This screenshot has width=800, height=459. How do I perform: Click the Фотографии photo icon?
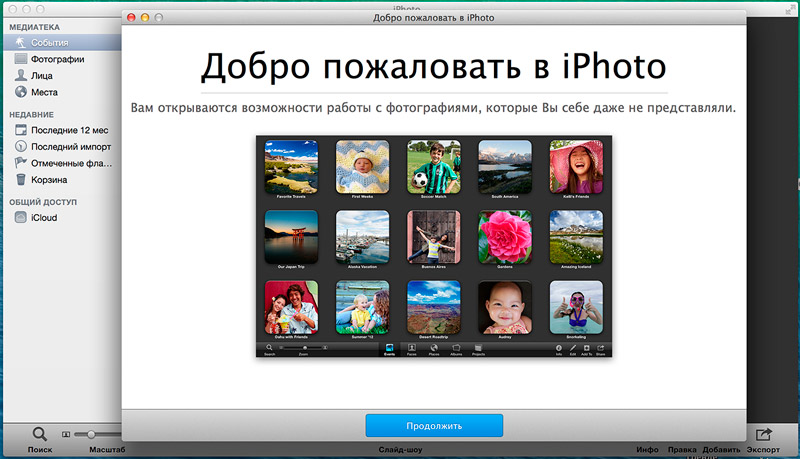(x=20, y=59)
